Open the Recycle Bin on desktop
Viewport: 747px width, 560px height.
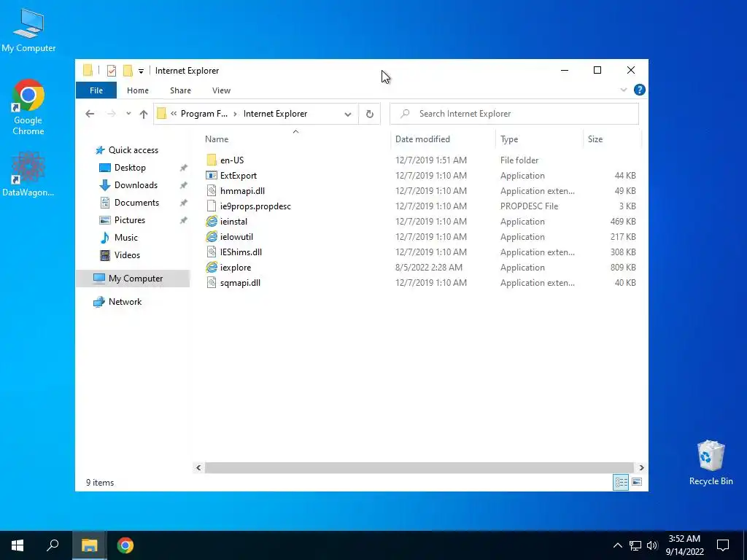(711, 462)
